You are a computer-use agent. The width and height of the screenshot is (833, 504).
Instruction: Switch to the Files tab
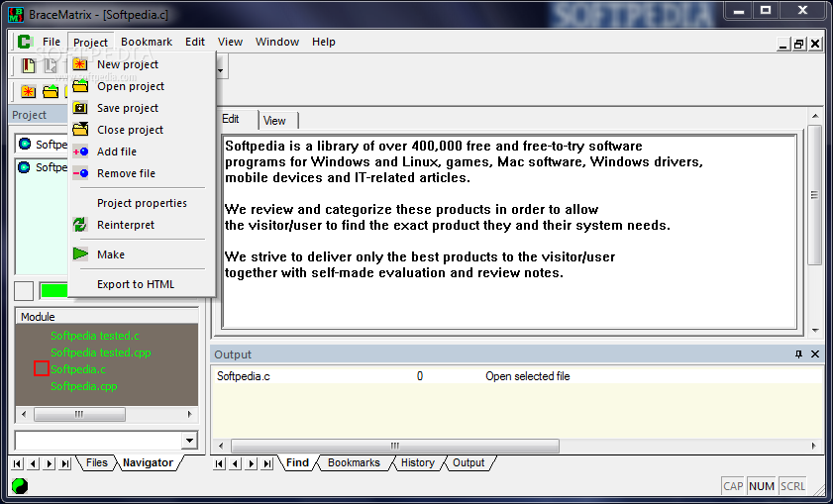pos(97,462)
